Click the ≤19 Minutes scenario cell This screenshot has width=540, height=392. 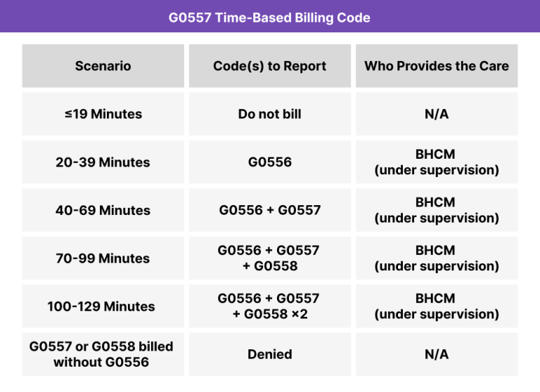coord(103,114)
